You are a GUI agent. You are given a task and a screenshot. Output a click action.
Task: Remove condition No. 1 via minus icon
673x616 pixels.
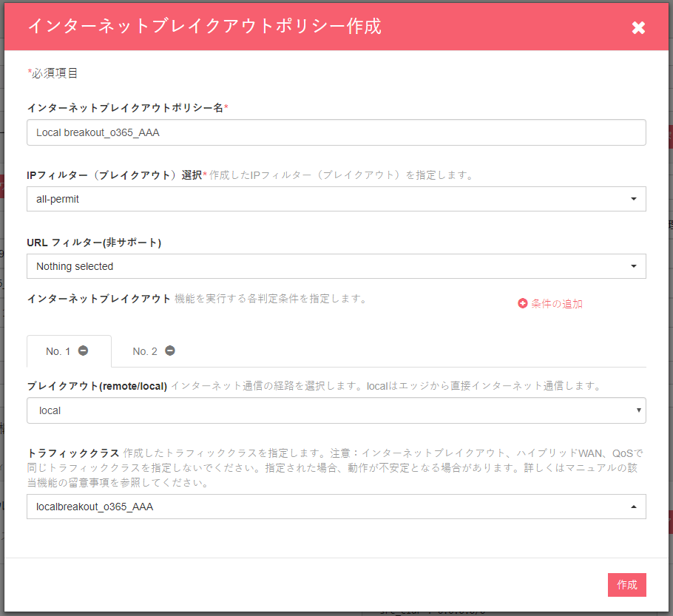[84, 351]
